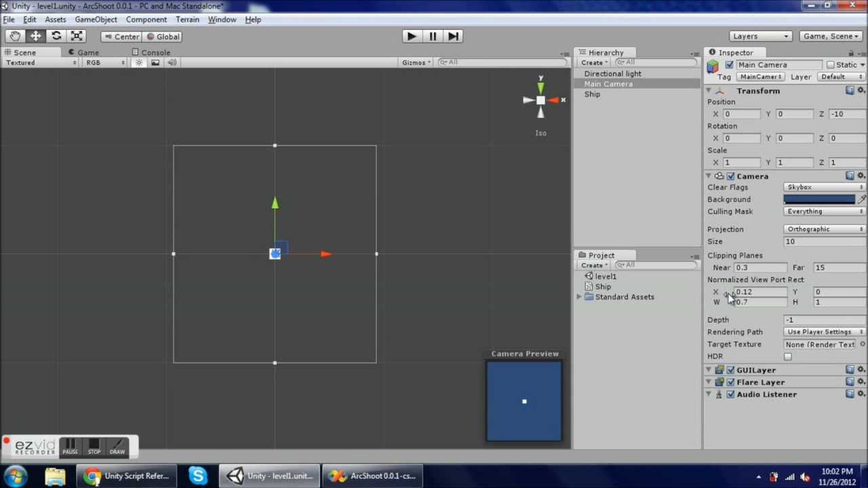Screen dimensions: 868x488
Task: Open the Clear Flags Skybox dropdown
Action: (x=825, y=187)
